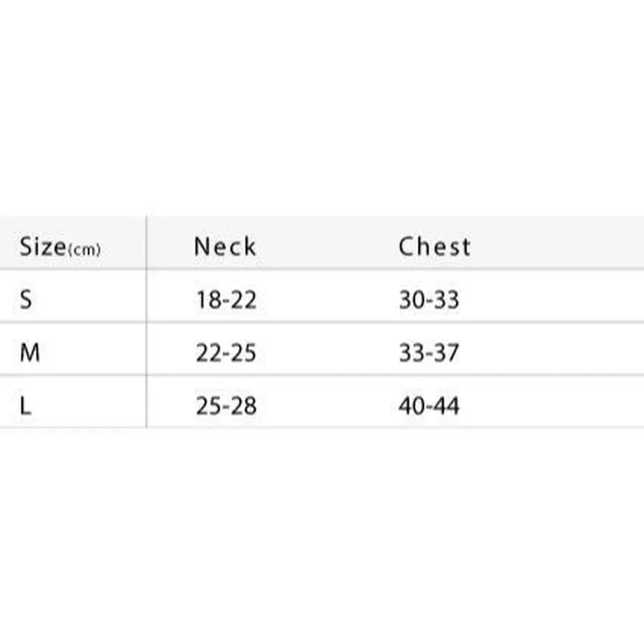644x644 pixels.
Task: Click the number 37 in medium chest
Action: point(446,352)
